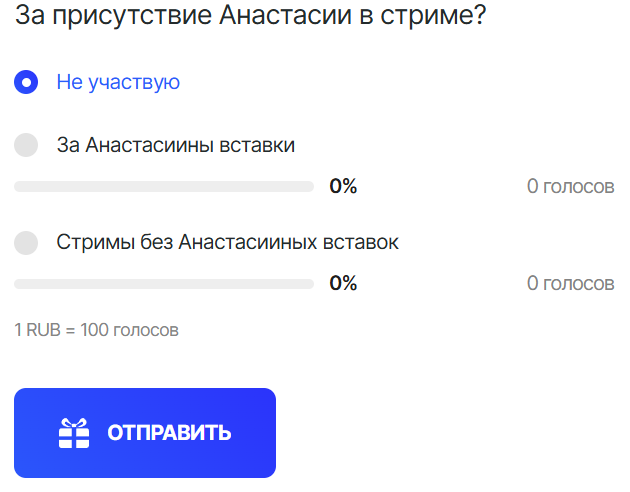This screenshot has width=630, height=492.
Task: Click 0% value for Стримы без вставок option
Action: (343, 284)
